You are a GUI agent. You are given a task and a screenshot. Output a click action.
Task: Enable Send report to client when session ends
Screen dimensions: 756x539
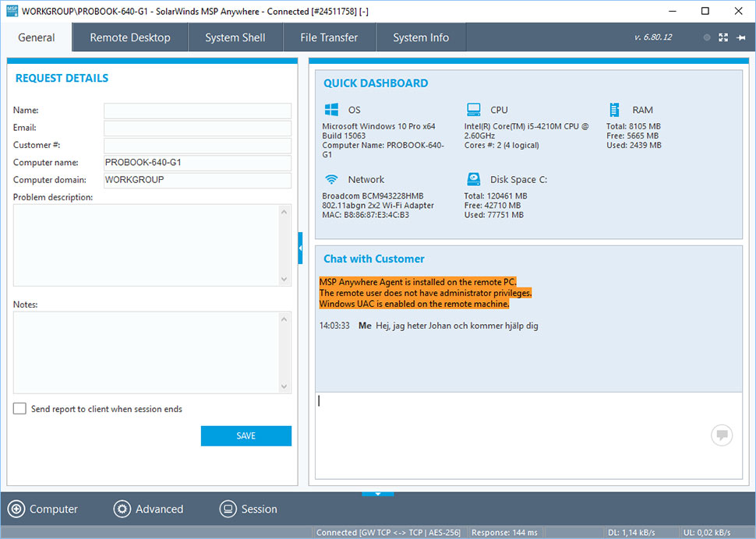19,408
